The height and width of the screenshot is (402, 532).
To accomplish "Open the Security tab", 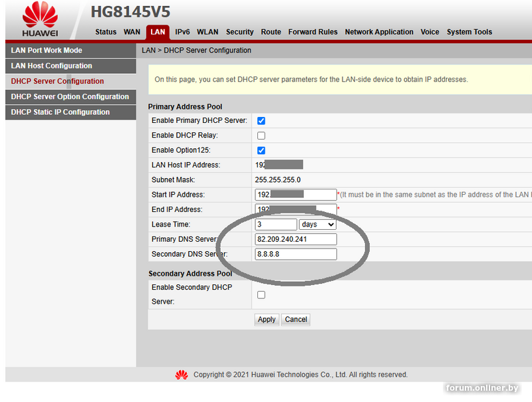I will tap(240, 32).
